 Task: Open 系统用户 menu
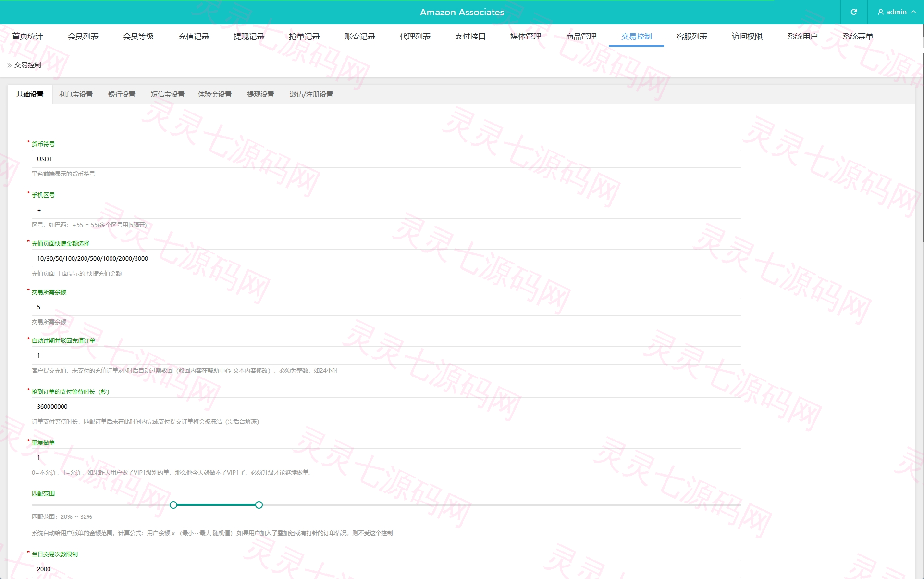coord(802,37)
